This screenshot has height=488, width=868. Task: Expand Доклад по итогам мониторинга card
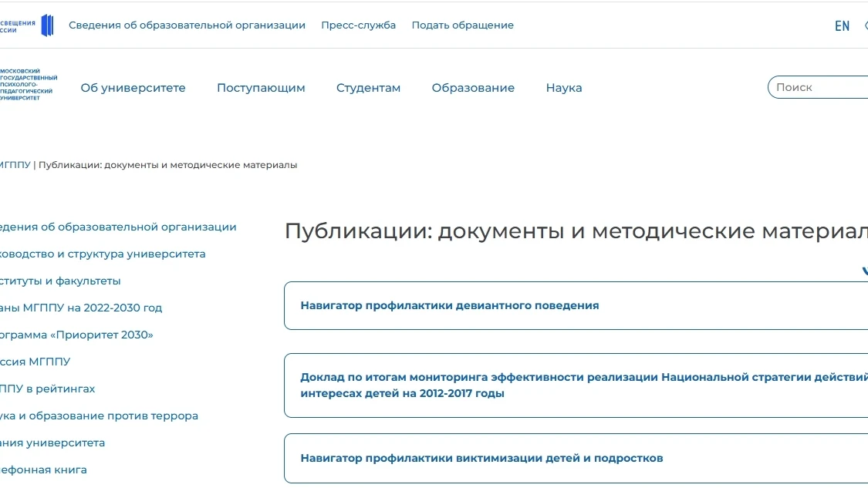576,385
